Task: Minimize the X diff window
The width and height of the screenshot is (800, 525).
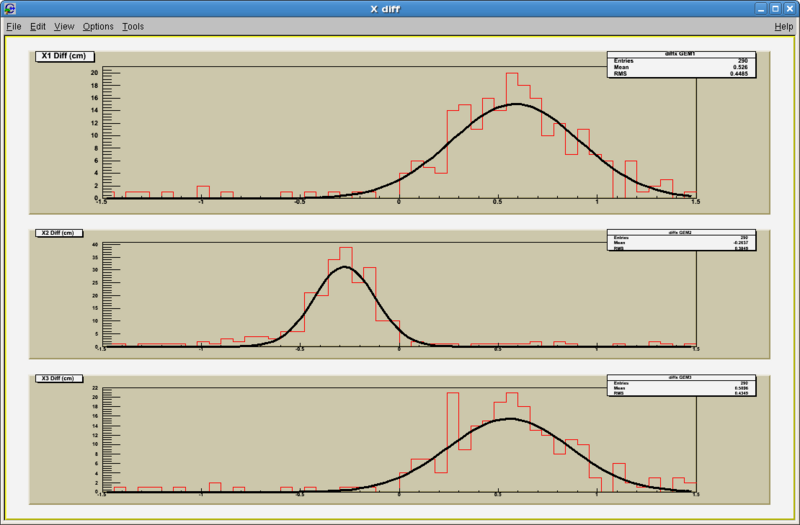Action: tap(761, 9)
